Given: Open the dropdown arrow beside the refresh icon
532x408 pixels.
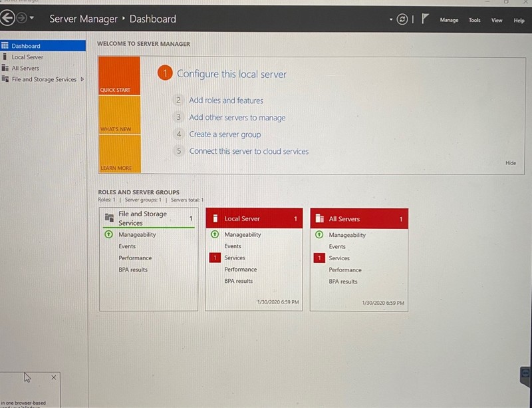Looking at the screenshot, I should 391,20.
